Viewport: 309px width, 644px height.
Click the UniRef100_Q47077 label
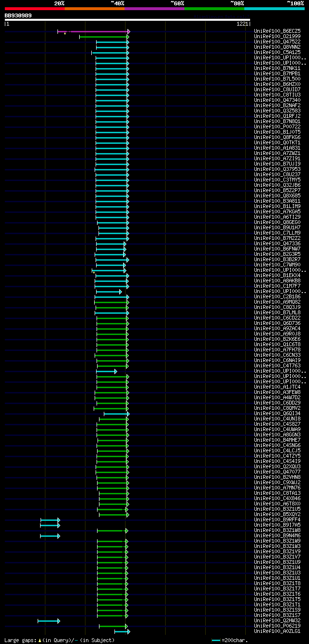278,472
